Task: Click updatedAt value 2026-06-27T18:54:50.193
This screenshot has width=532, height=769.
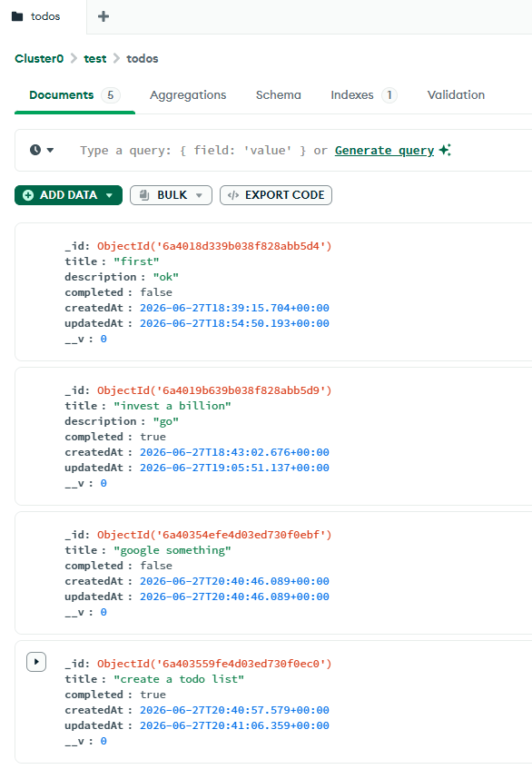Action: 234,324
